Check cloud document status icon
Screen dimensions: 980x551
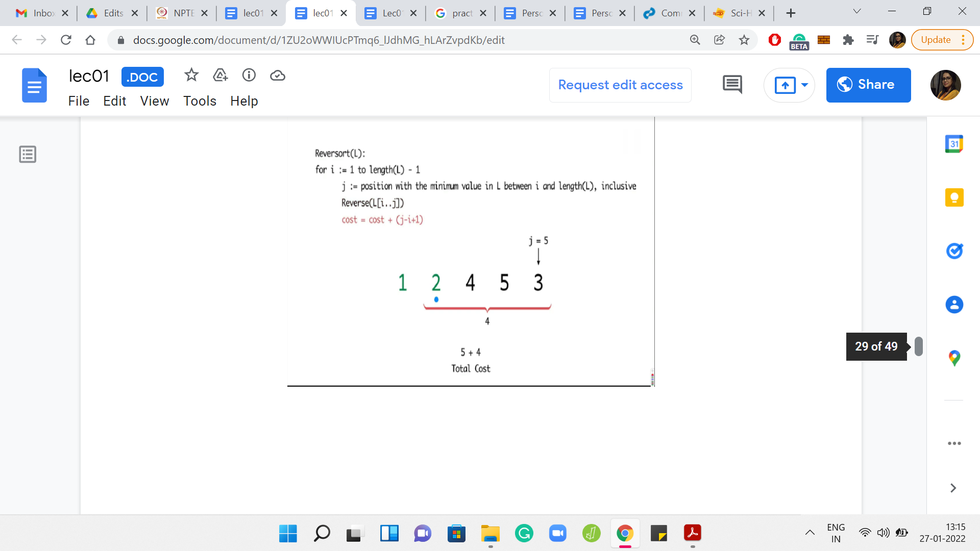point(277,76)
